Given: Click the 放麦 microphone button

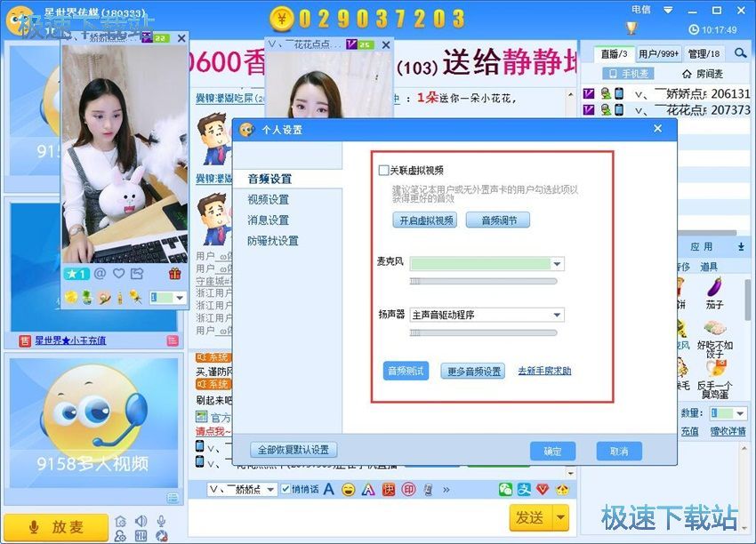Looking at the screenshot, I should point(56,526).
